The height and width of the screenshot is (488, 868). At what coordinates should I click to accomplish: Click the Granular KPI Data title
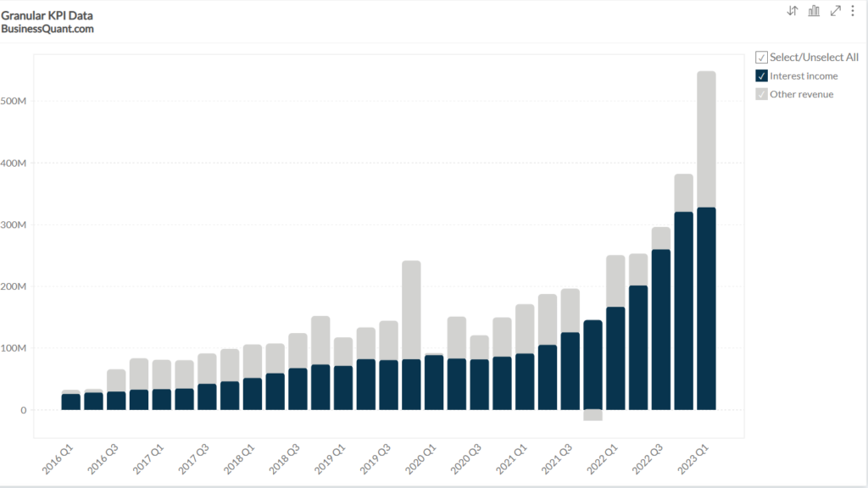pyautogui.click(x=47, y=14)
